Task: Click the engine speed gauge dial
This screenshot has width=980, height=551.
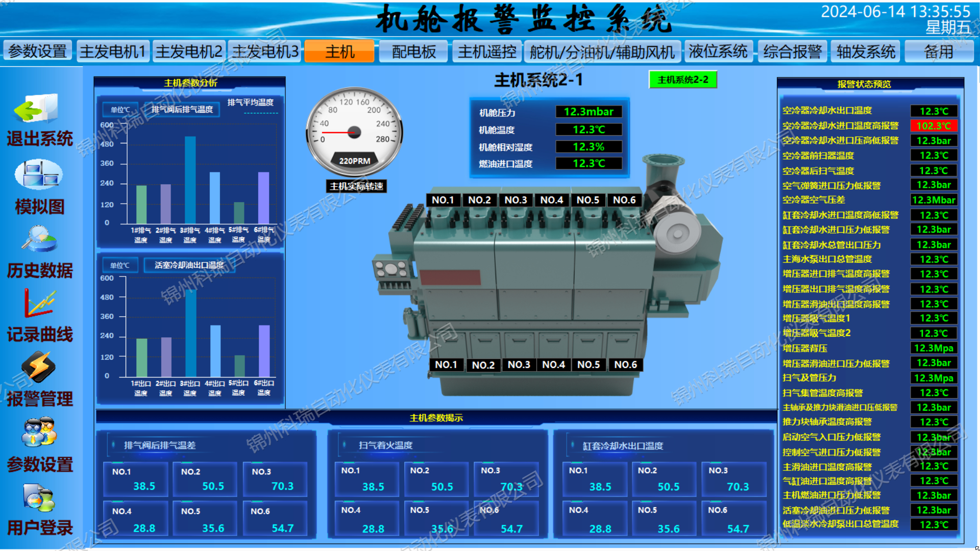Action: click(354, 132)
